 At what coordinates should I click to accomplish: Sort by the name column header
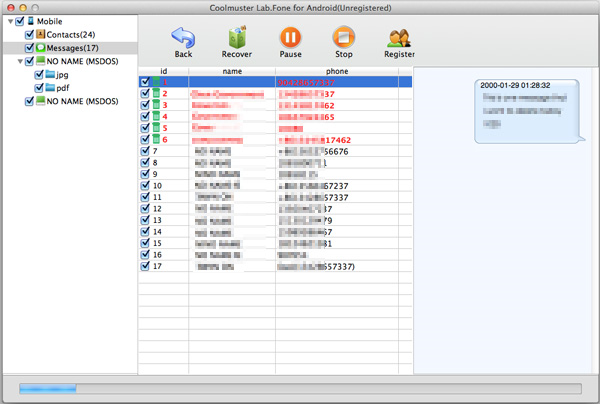click(x=232, y=71)
